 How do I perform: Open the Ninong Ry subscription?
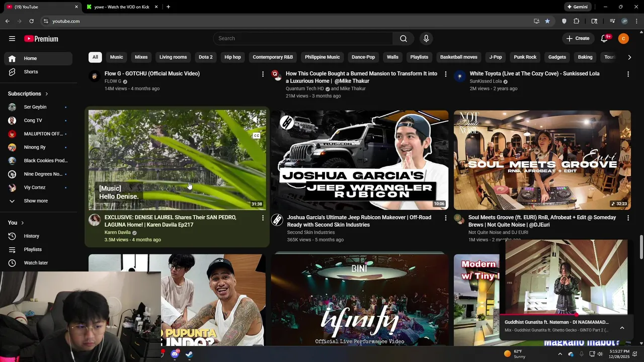pos(38,147)
